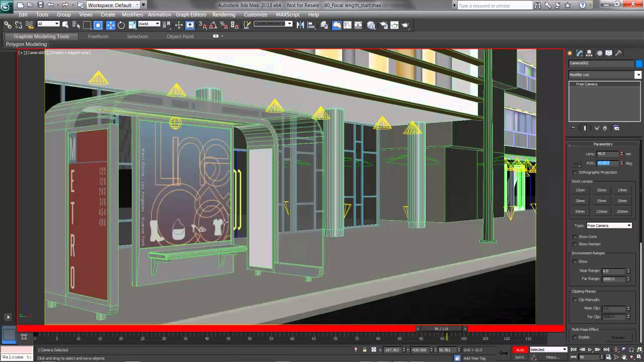
Task: Switch to Object Paint ribbon tab
Action: pos(180,36)
